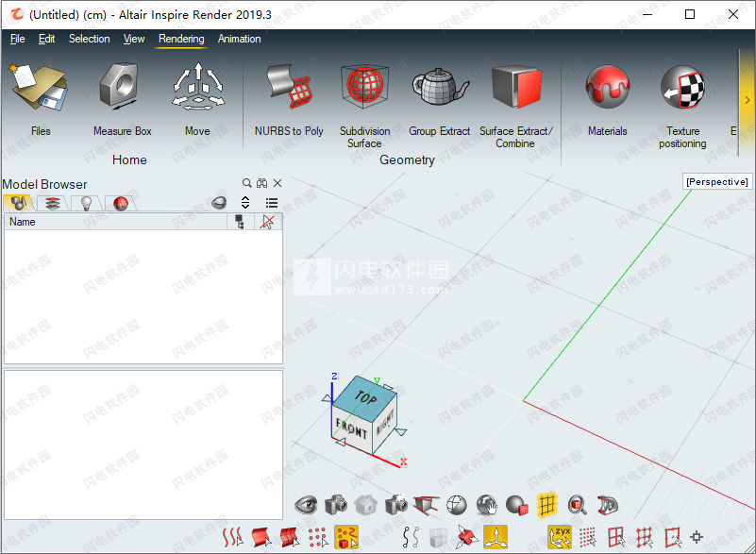
Task: Click the wireframe sphere display icon
Action: tap(457, 505)
